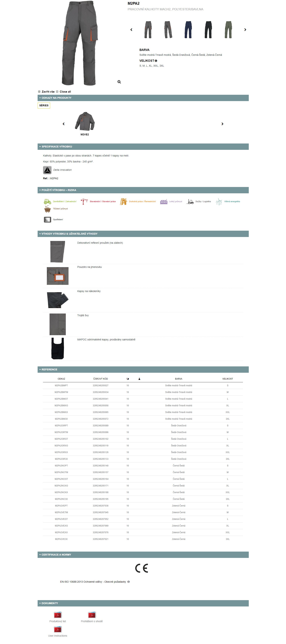Click the BARVA column header in table

(179, 379)
